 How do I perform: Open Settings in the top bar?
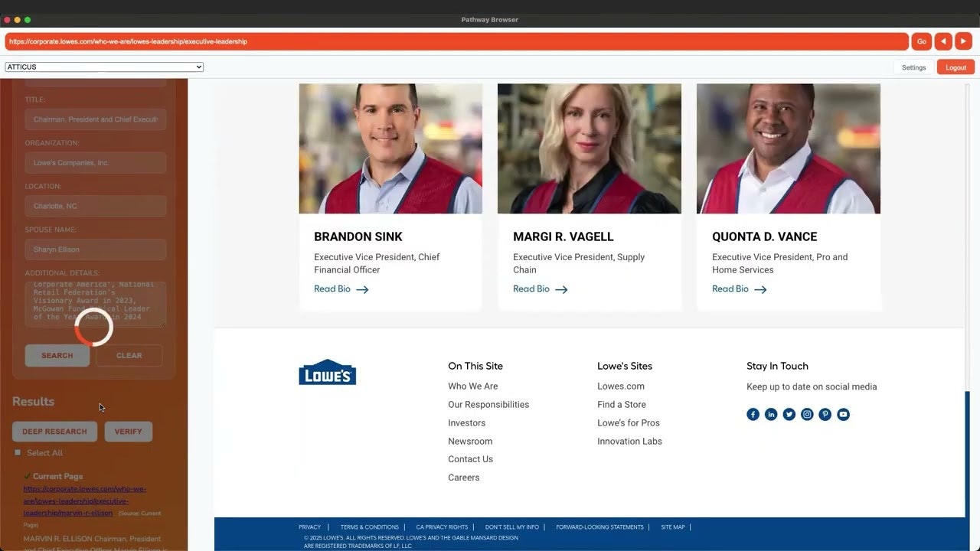(x=913, y=67)
